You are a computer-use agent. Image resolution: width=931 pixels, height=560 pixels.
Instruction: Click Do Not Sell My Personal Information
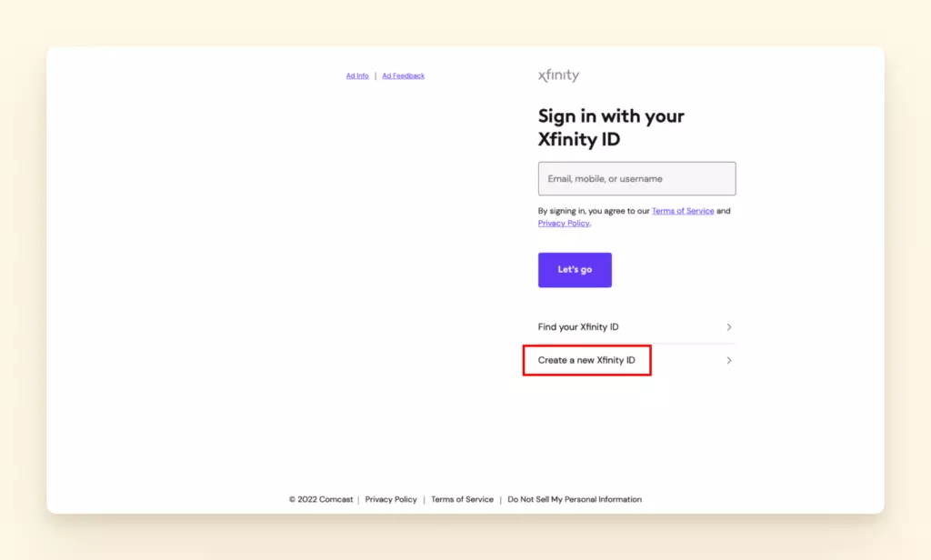click(575, 500)
